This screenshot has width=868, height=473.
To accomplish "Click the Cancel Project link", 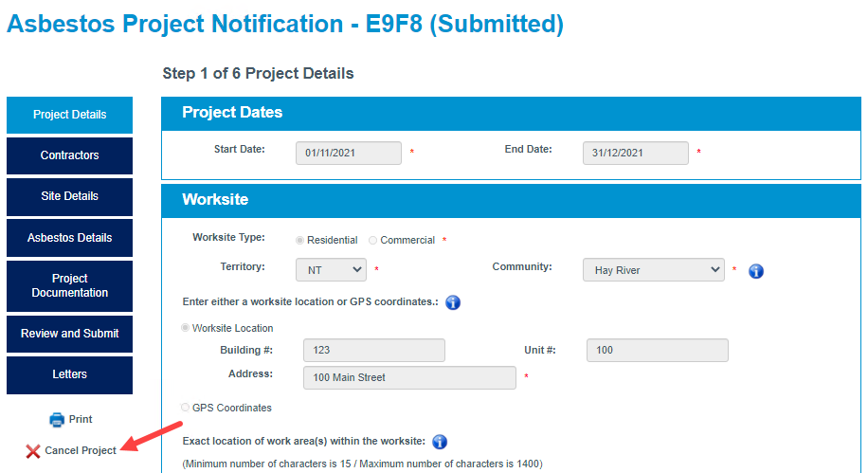I will [81, 451].
